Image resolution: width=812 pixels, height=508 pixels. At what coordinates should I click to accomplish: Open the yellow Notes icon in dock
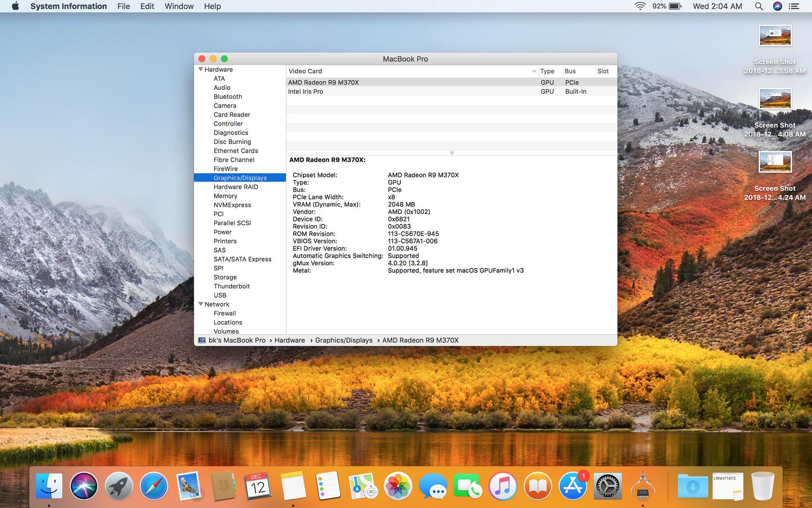point(293,486)
